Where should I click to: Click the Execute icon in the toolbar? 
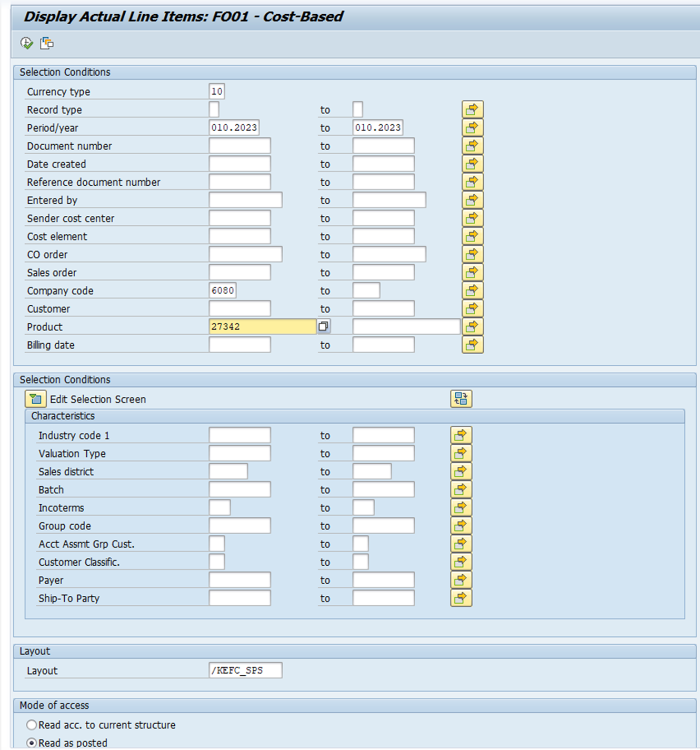coord(26,43)
